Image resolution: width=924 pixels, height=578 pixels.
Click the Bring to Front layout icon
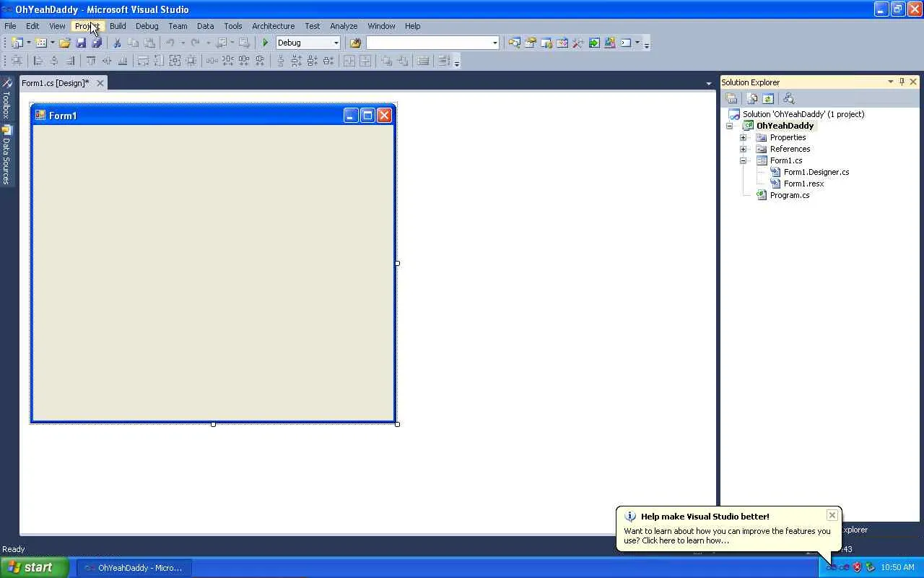[x=386, y=61]
